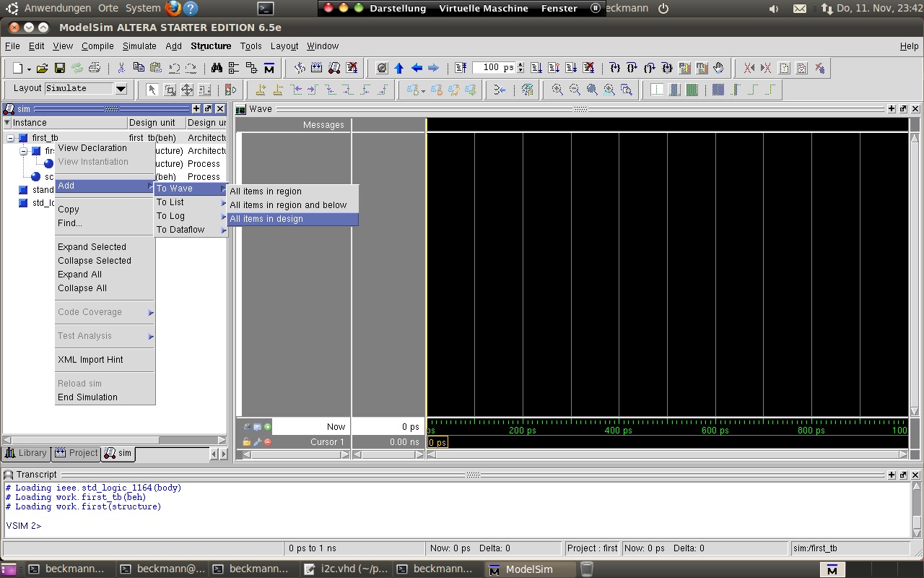Click XML Import Hint entry
This screenshot has height=578, width=924.
105,360
